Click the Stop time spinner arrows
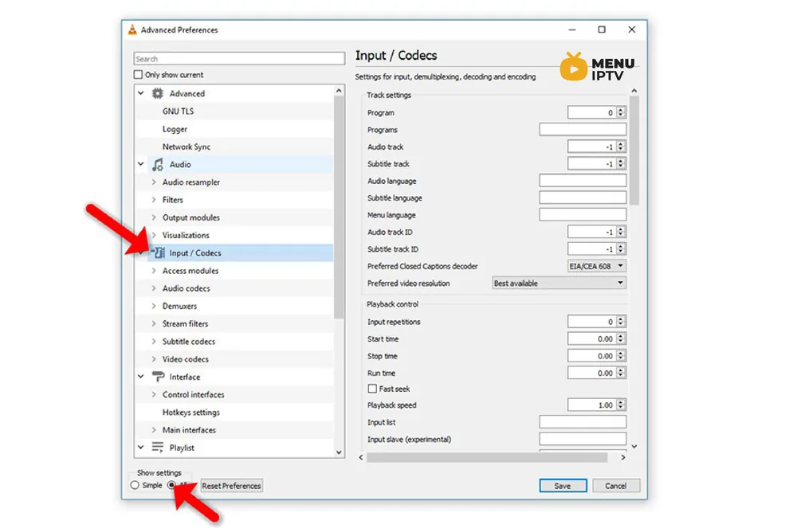The height and width of the screenshot is (532, 797). (621, 356)
